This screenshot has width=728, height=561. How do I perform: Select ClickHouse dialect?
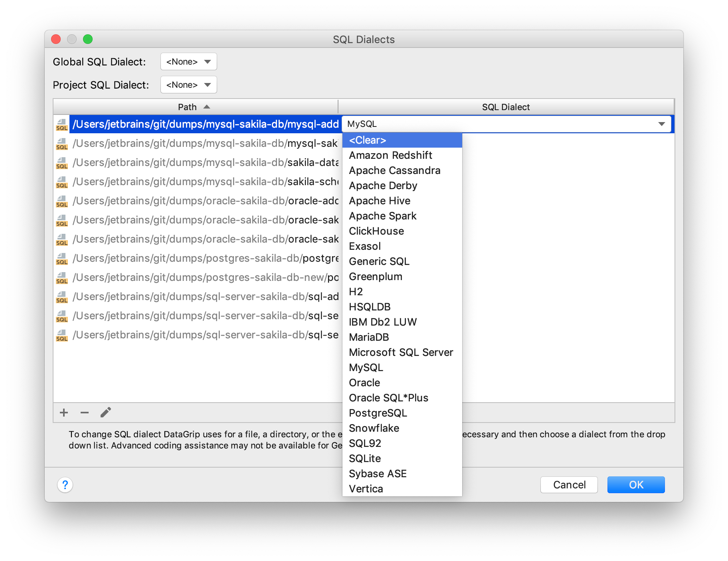402,231
